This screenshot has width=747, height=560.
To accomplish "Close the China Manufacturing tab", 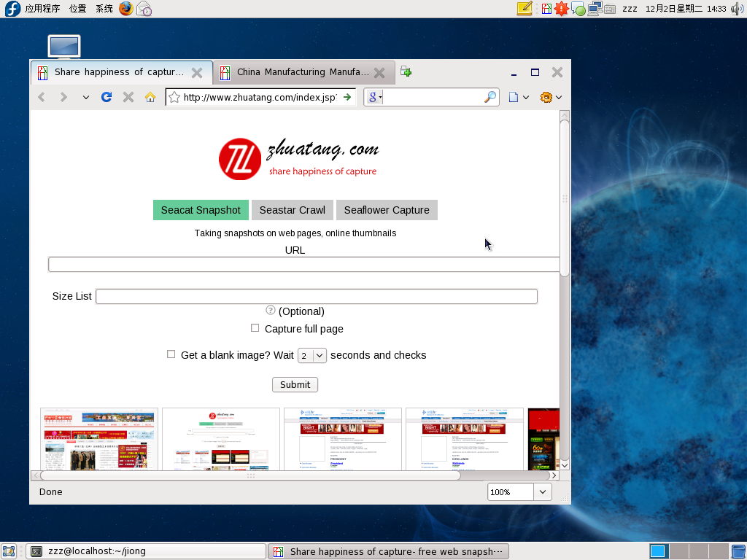I will [x=379, y=72].
